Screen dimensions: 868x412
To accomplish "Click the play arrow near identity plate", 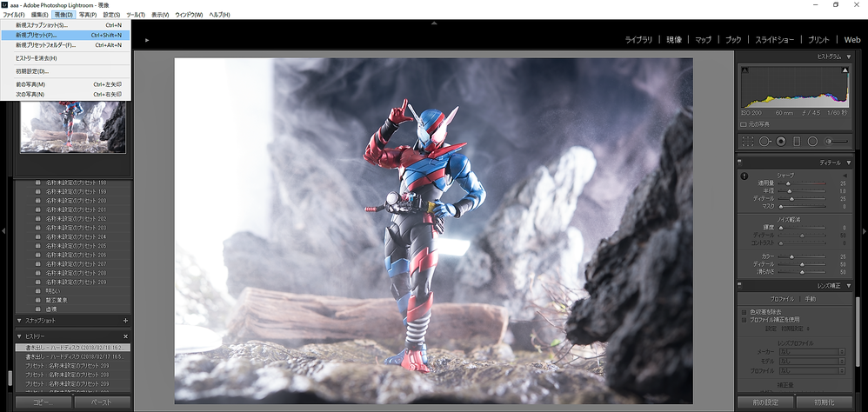I will (x=147, y=40).
